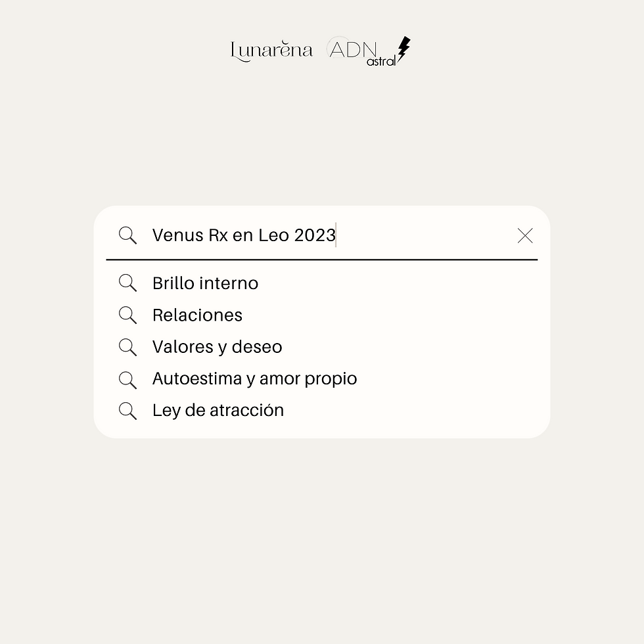Clear the search with the X icon
The height and width of the screenshot is (644, 644).
point(524,236)
